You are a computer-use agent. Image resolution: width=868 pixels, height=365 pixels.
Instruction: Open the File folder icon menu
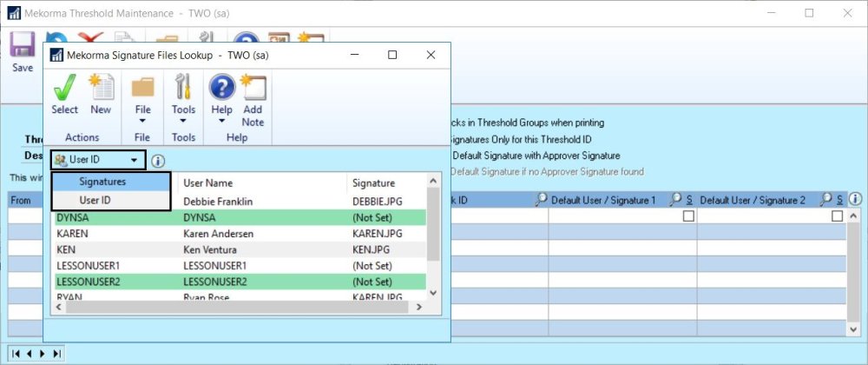tap(143, 88)
